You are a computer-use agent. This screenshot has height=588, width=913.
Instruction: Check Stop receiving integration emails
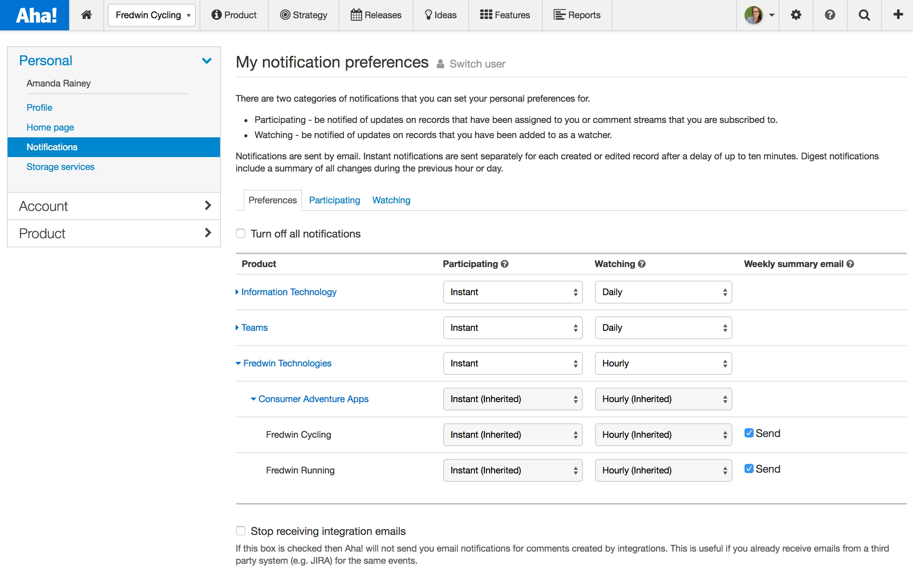241,531
